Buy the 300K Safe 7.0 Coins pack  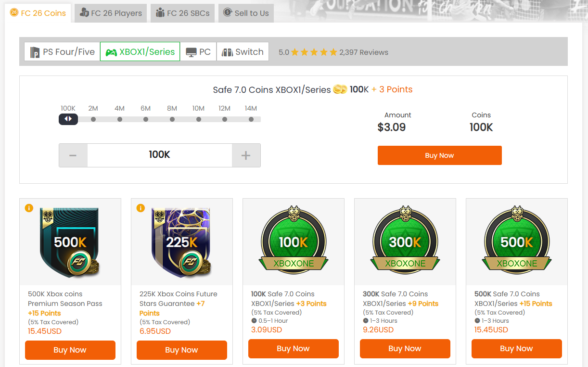click(405, 349)
